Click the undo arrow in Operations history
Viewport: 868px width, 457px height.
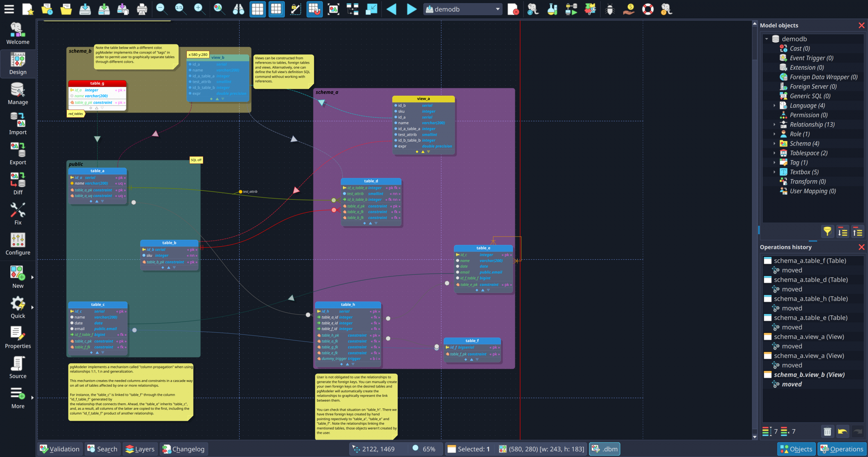(842, 432)
